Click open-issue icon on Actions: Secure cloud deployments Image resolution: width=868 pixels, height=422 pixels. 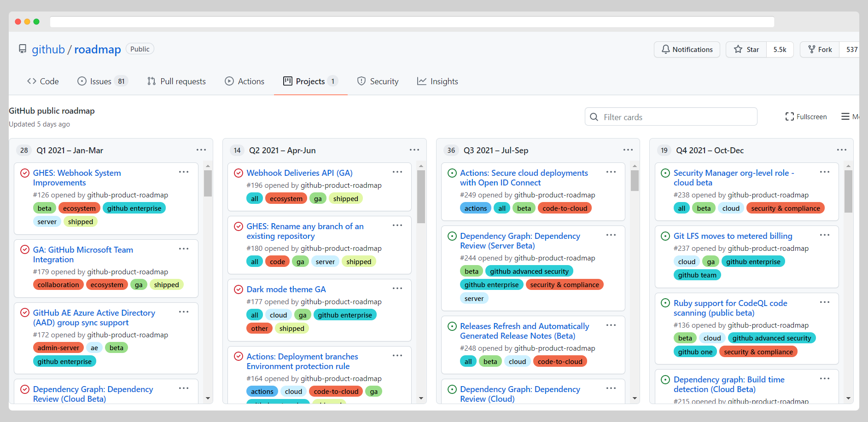pyautogui.click(x=452, y=173)
